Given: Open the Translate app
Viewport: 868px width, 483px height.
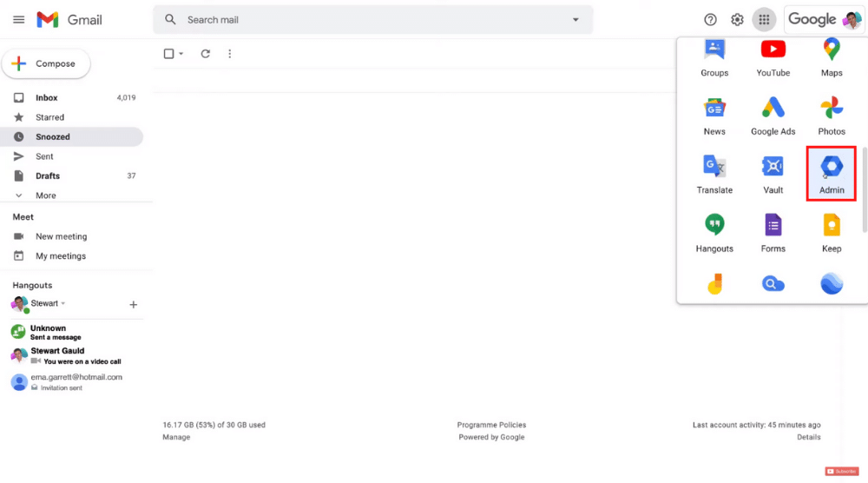Looking at the screenshot, I should 714,175.
